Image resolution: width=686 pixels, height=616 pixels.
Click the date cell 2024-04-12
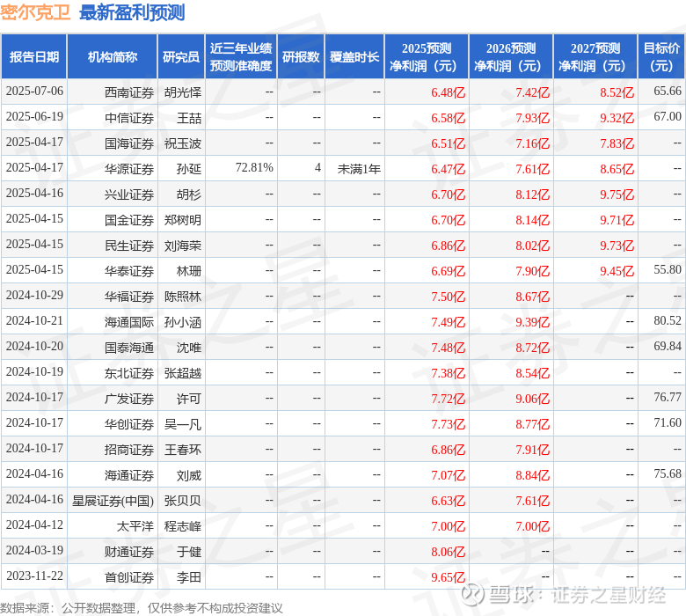34,525
